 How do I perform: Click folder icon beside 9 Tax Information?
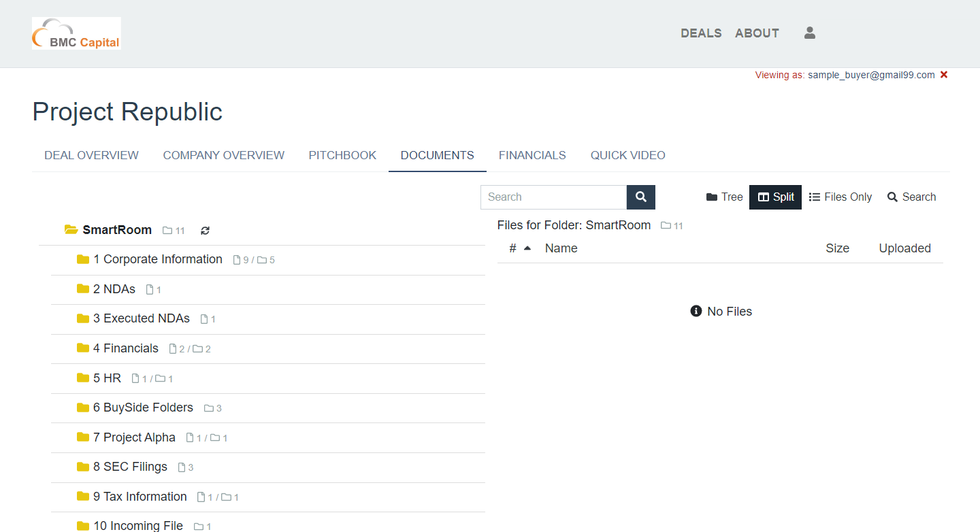pos(83,497)
